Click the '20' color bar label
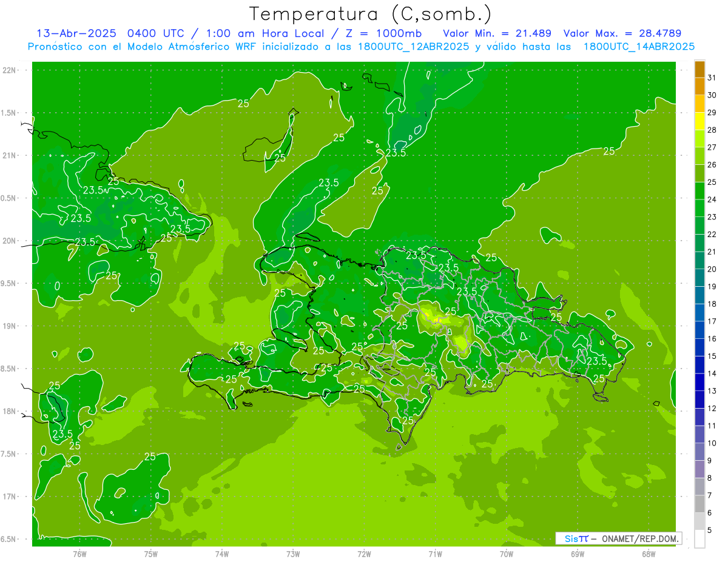Screen dimensions: 728x562 [x=712, y=269]
